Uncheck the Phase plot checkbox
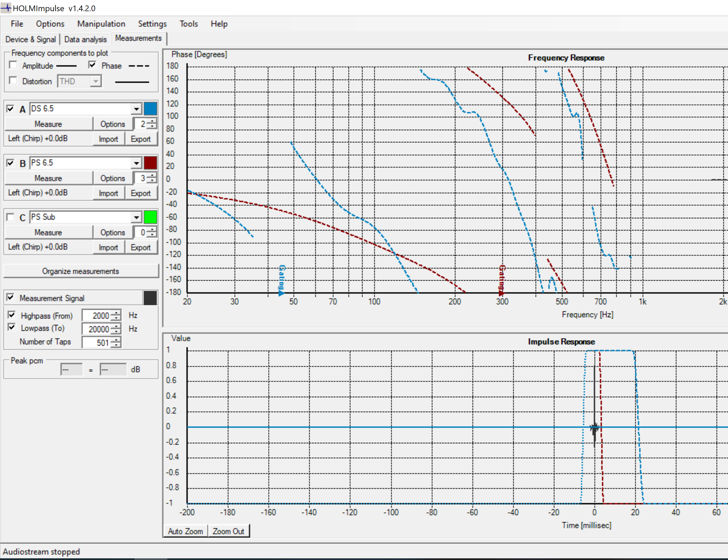Image resolution: width=728 pixels, height=560 pixels. point(92,65)
